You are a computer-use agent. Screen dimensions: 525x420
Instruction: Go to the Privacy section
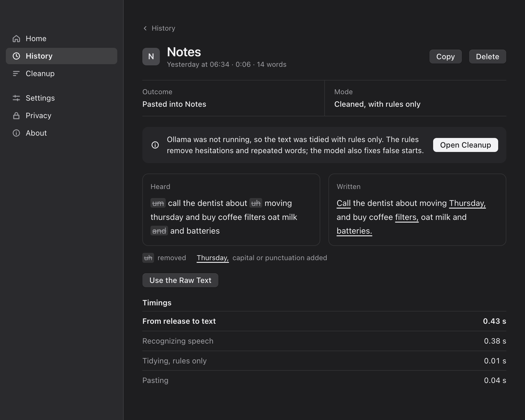point(62,116)
